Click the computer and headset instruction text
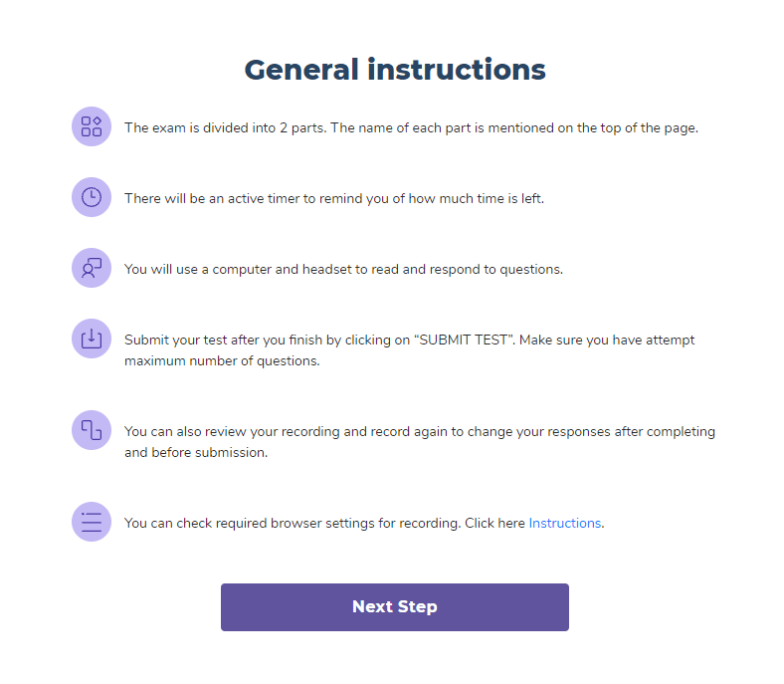The height and width of the screenshot is (684, 784). tap(343, 269)
